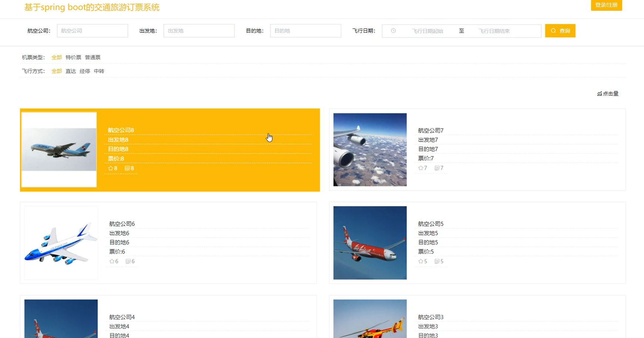The image size is (644, 338).
Task: Open the 航空公司8 plane thumbnail
Action: pos(59,150)
